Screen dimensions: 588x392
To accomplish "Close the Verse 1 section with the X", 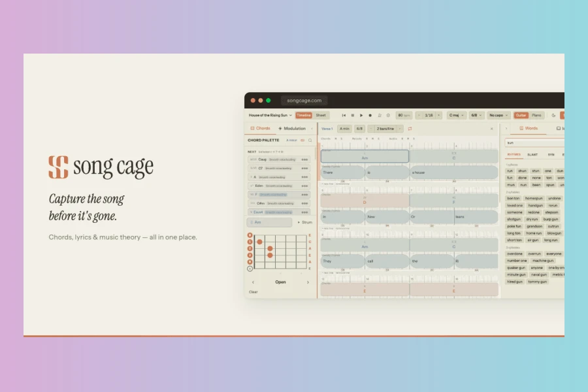I will point(491,129).
